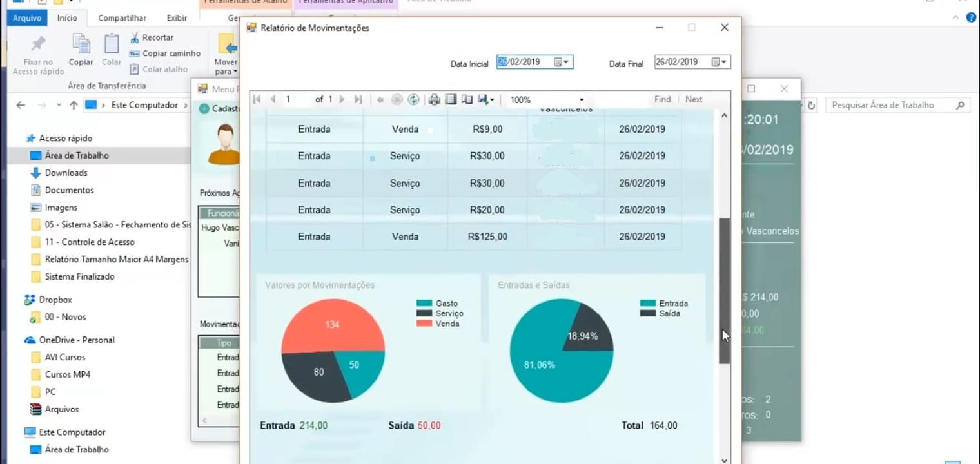Viewport: 980px width, 464px height.
Task: Switch to the Exibir ribbon tab
Action: click(x=177, y=18)
